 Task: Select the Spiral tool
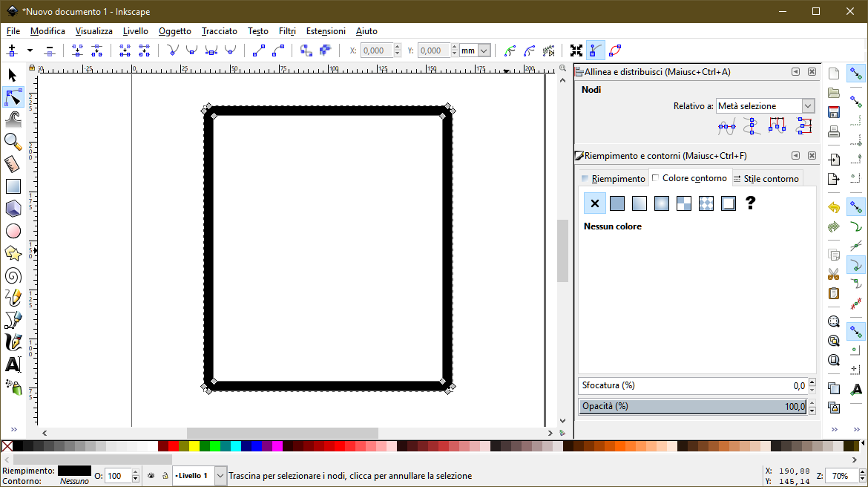[x=13, y=275]
